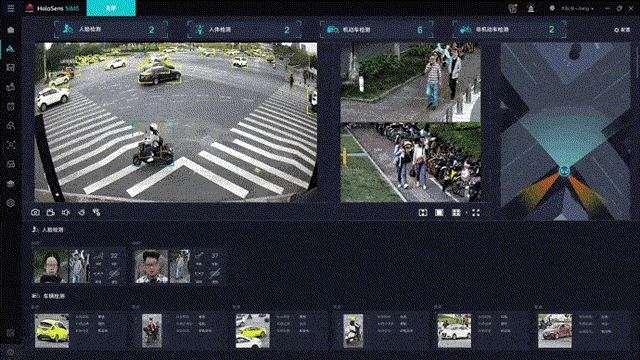Click the face detection counter showing 2
This screenshot has width=640, height=360.
point(111,30)
